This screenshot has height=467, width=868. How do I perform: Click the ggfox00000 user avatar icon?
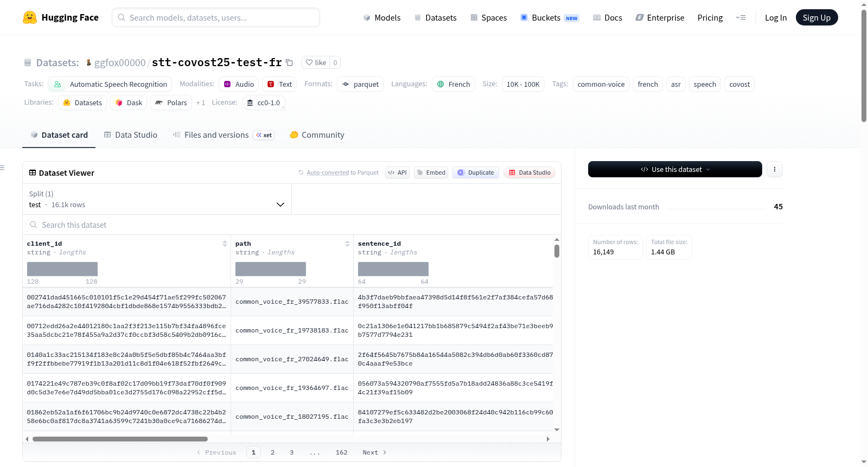[x=88, y=62]
